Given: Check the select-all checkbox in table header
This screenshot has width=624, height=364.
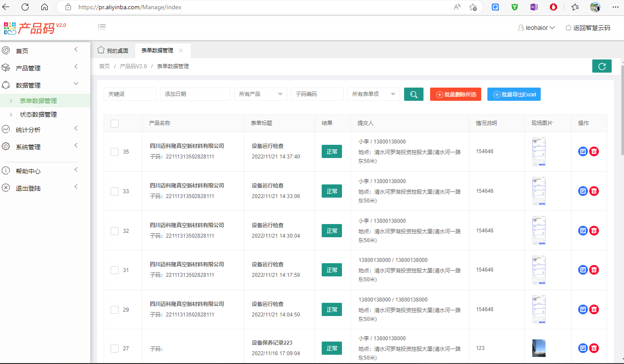Looking at the screenshot, I should 115,124.
